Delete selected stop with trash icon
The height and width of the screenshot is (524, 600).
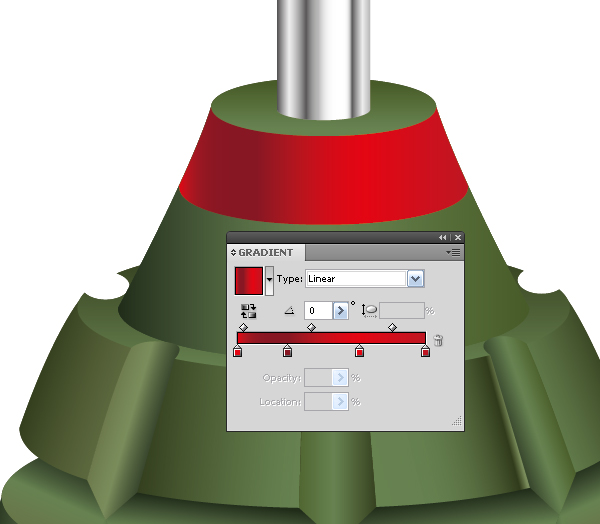coord(438,340)
